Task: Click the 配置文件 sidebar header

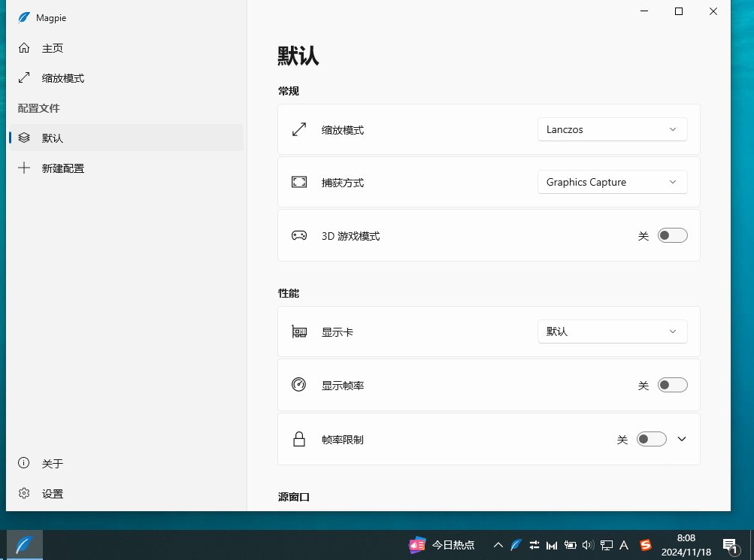Action: point(39,108)
